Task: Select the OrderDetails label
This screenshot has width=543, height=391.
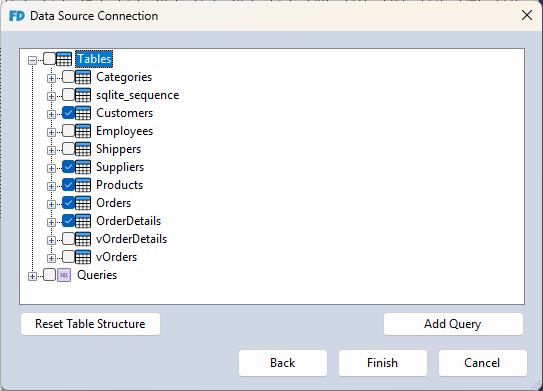Action: (x=128, y=221)
